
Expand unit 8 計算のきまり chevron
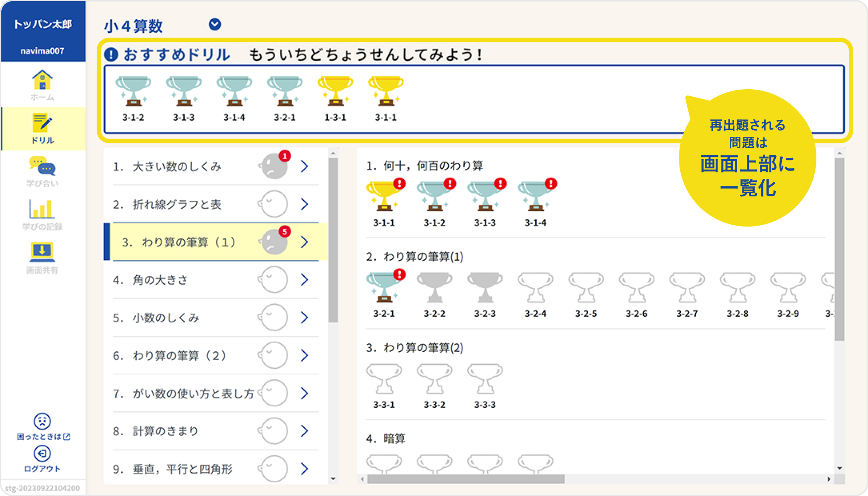point(304,431)
